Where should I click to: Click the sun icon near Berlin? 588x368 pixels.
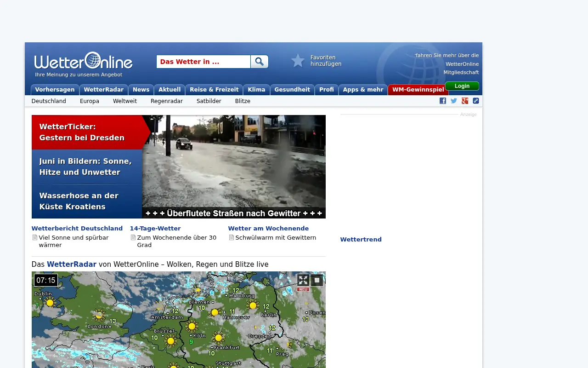253,305
